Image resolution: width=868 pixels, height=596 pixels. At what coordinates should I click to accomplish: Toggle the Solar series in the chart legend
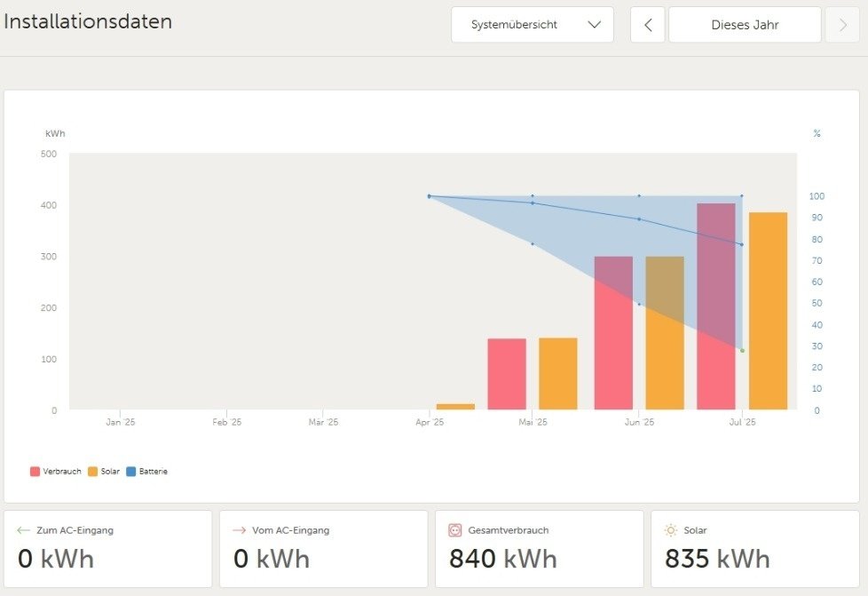point(109,472)
